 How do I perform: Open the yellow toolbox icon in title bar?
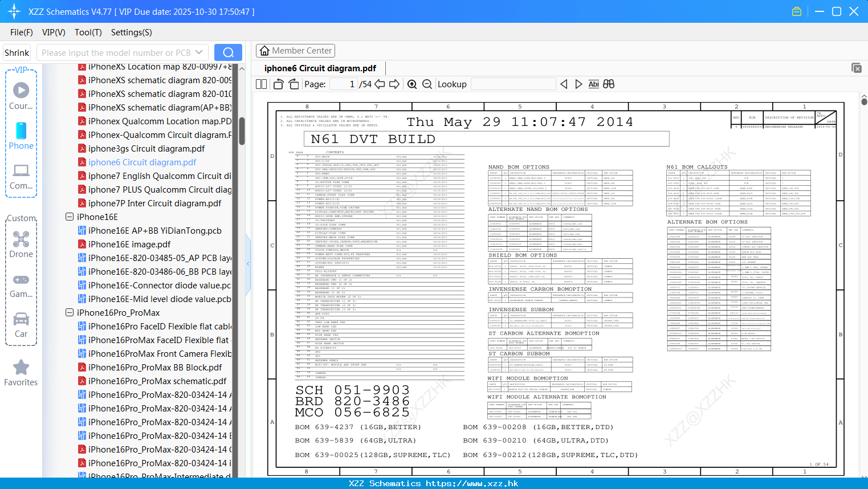797,11
